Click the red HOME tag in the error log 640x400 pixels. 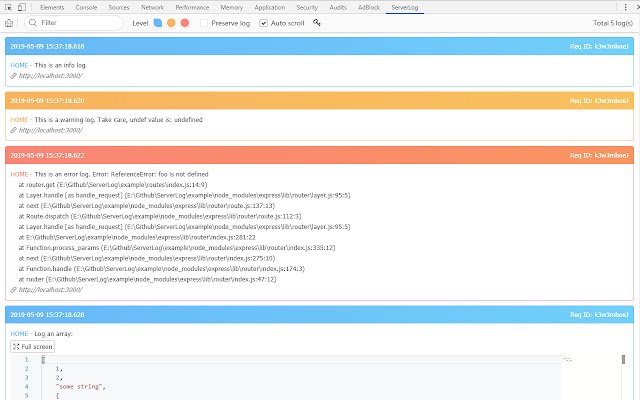click(x=19, y=174)
